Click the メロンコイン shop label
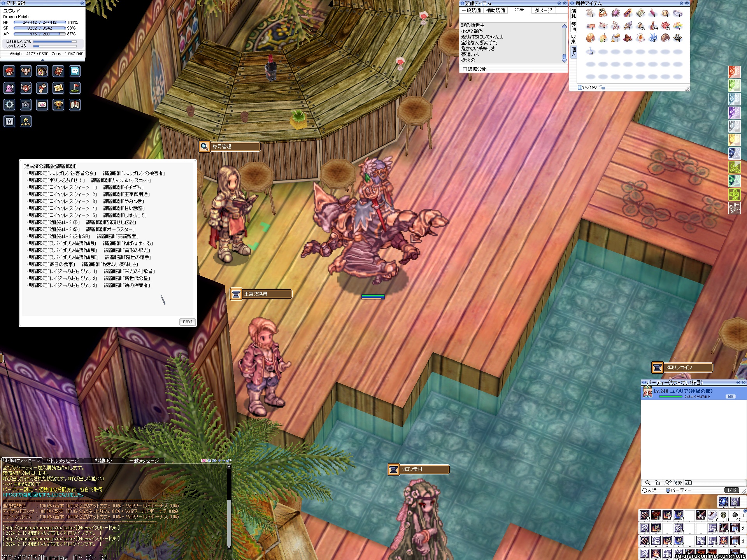This screenshot has height=560, width=747. pos(682,367)
